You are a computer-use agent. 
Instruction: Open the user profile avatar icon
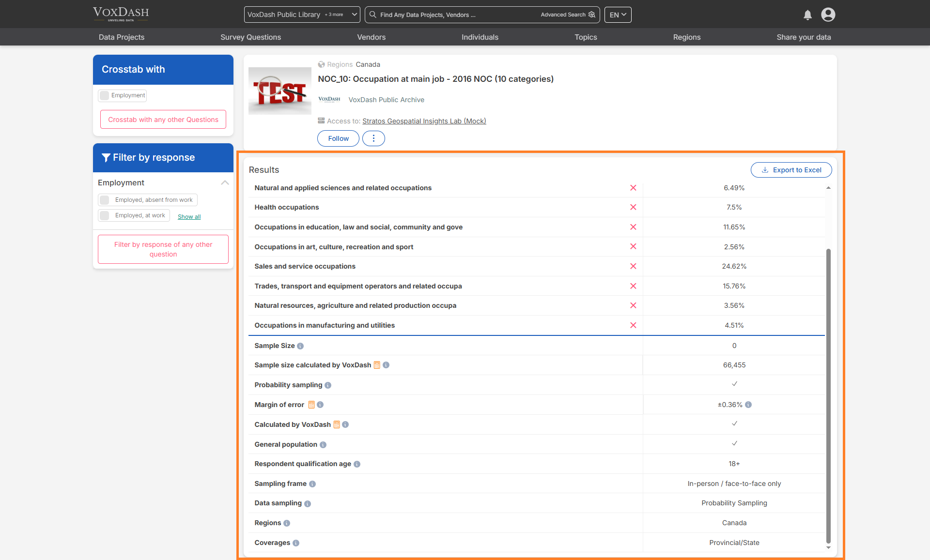point(828,15)
